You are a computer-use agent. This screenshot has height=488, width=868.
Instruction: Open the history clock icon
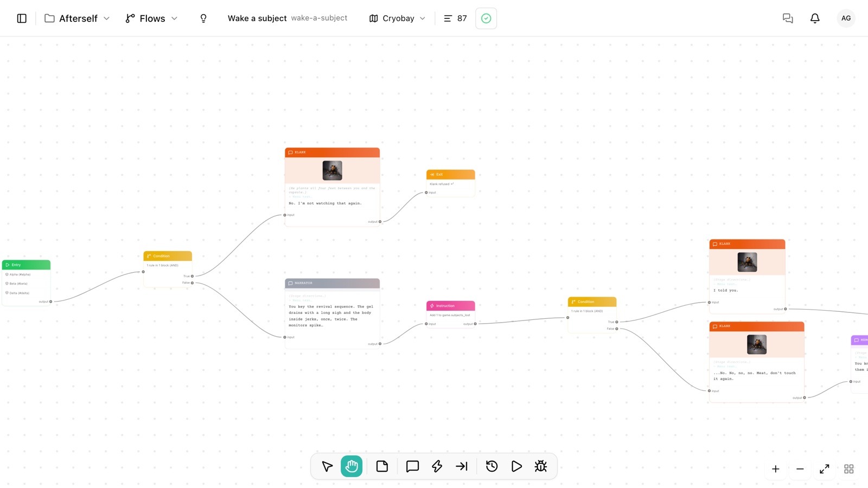point(492,466)
